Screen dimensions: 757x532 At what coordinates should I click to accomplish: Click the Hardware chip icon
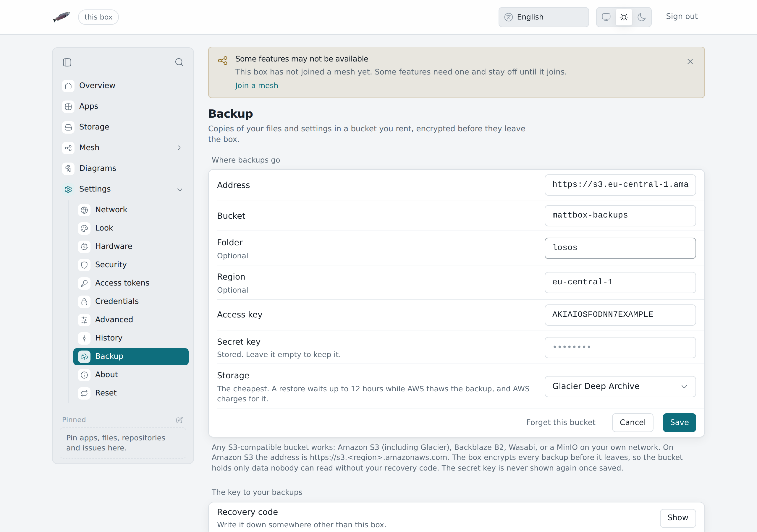[x=84, y=246]
